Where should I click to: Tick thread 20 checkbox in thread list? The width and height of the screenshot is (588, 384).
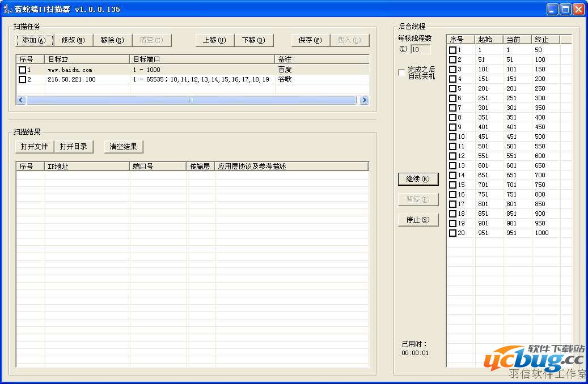pos(453,233)
